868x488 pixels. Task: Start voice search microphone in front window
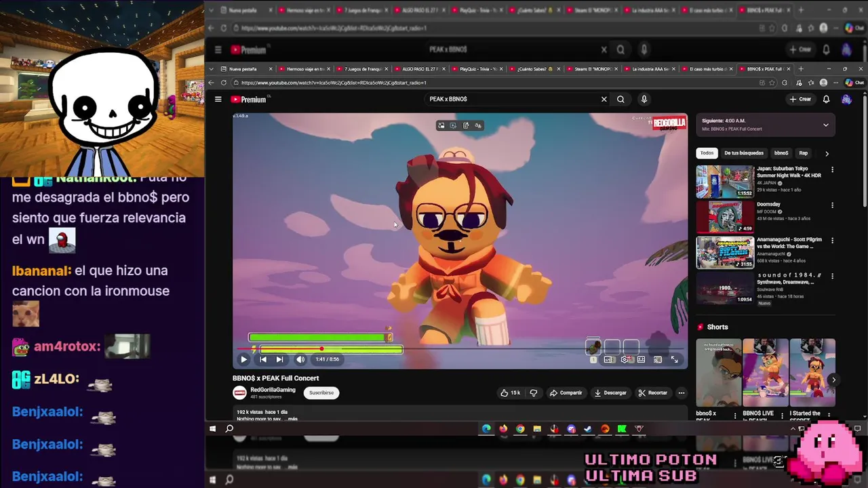tap(644, 99)
